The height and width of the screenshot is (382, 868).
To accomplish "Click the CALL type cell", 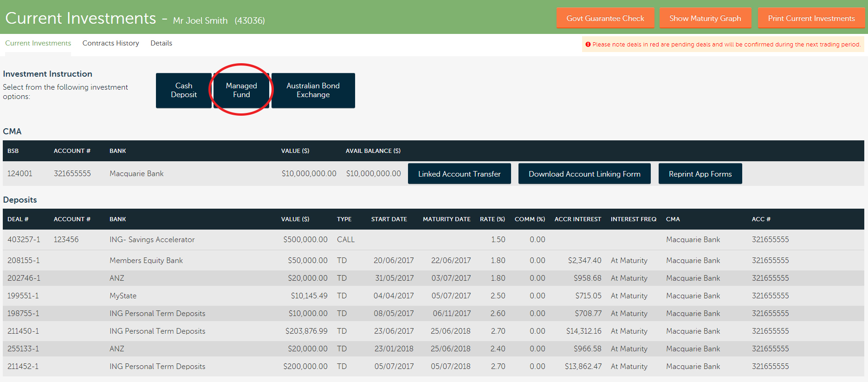I will (x=346, y=239).
